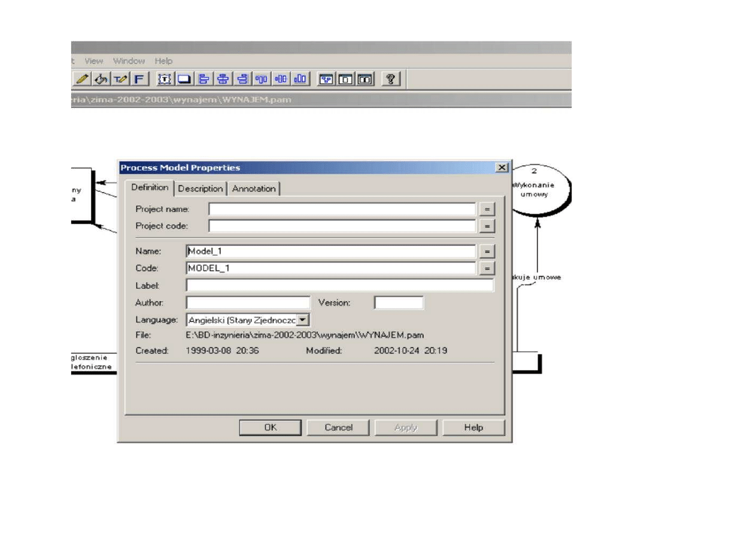Click the align bottom edges icon

coord(300,79)
